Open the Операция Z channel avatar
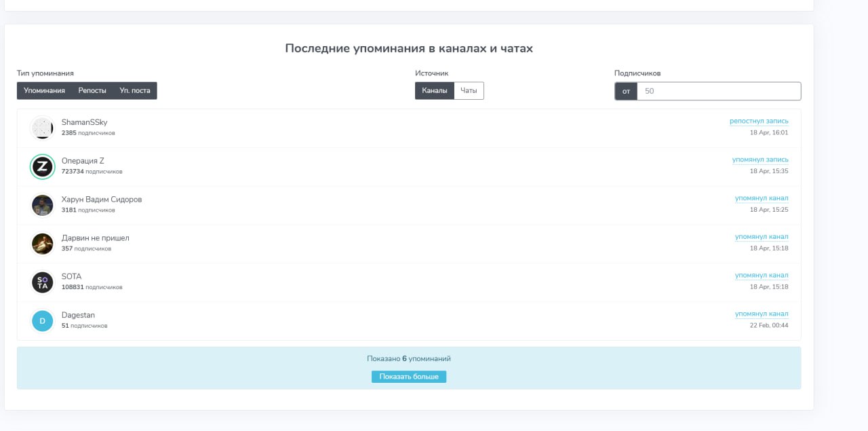 point(42,166)
